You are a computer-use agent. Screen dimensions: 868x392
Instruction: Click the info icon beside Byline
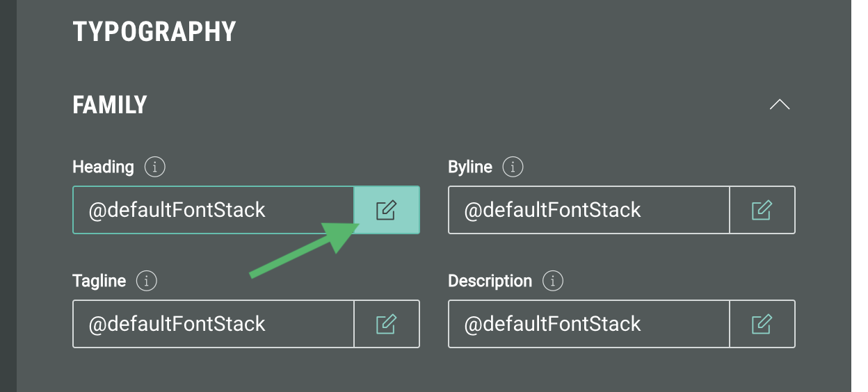coord(513,168)
